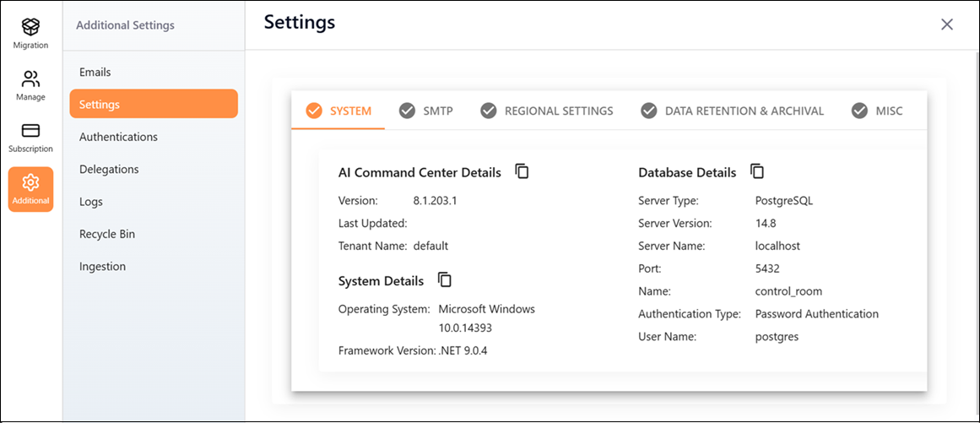Open the MISC tab

click(x=877, y=111)
